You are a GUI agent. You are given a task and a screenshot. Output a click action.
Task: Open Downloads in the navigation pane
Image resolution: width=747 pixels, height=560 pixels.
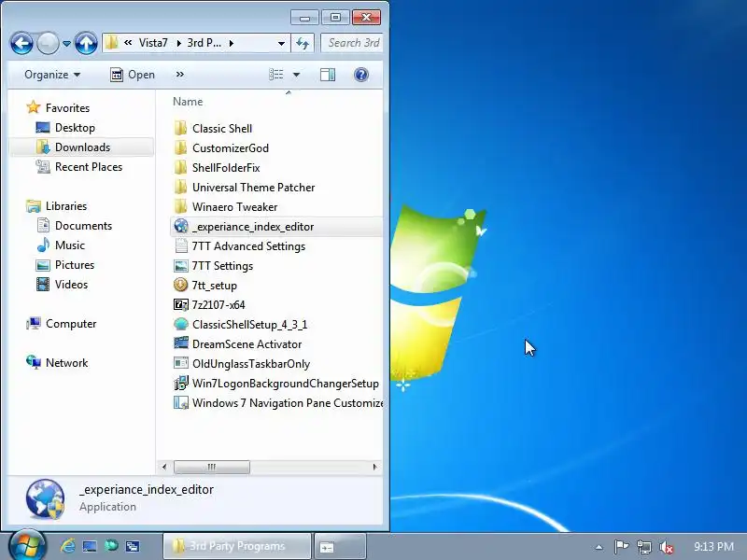tap(82, 147)
